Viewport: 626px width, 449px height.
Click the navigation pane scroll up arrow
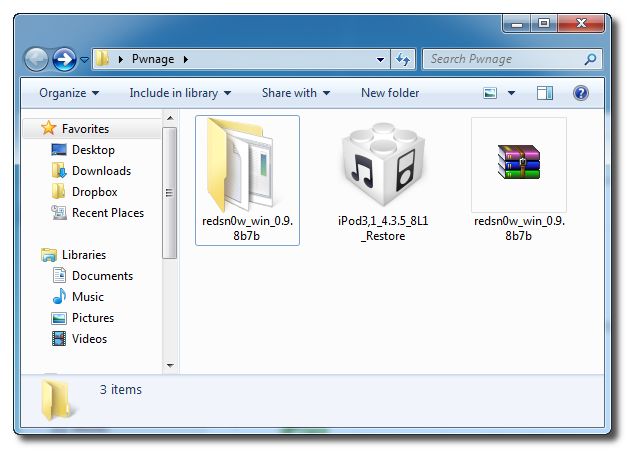(170, 118)
